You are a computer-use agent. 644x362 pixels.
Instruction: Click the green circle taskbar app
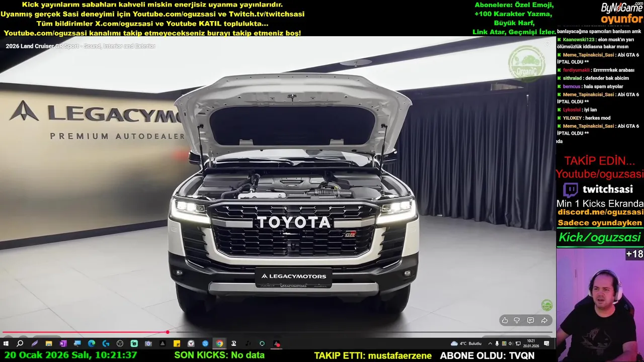(x=262, y=344)
